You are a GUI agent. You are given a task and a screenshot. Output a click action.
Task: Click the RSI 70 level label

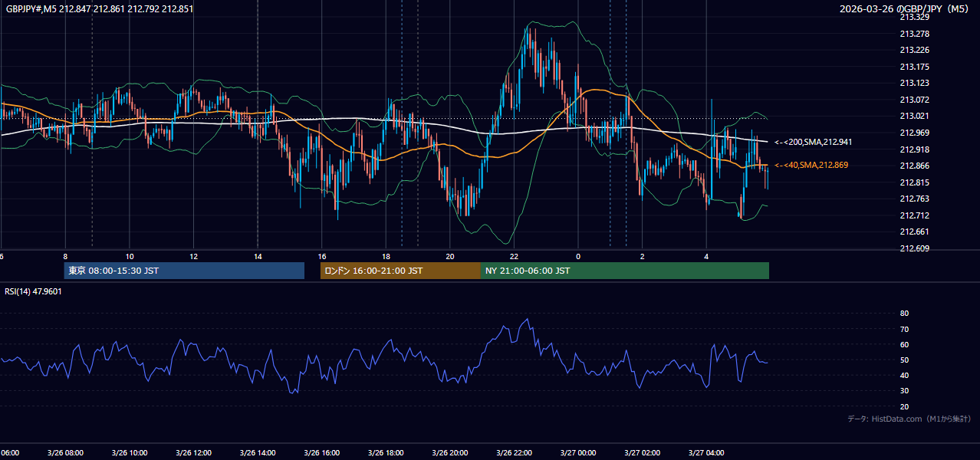tap(904, 329)
